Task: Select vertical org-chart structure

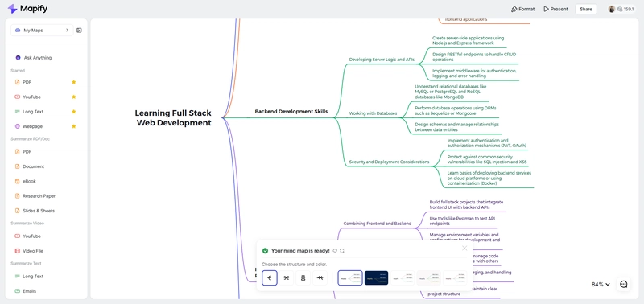Action: click(x=303, y=278)
